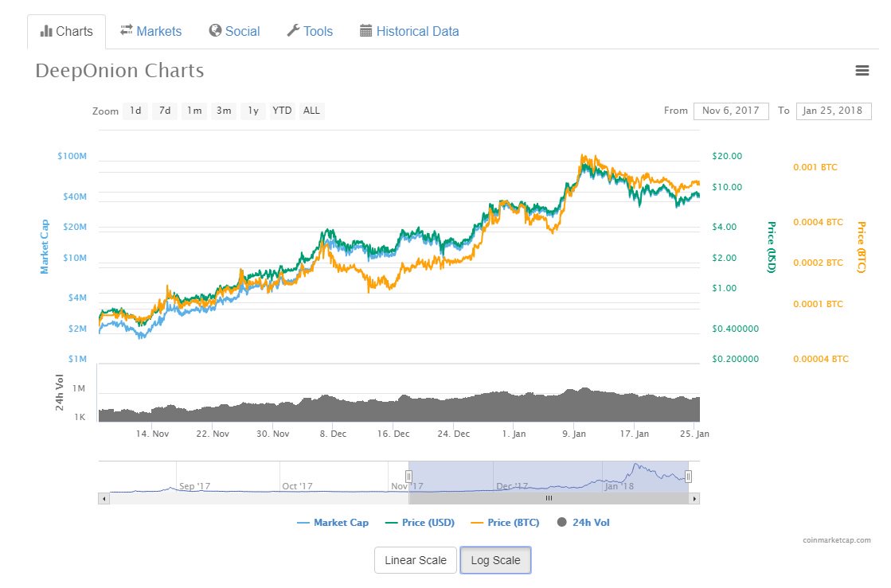The image size is (891, 588).
Task: Click the exchange arrows icon beside Markets
Action: click(x=126, y=30)
